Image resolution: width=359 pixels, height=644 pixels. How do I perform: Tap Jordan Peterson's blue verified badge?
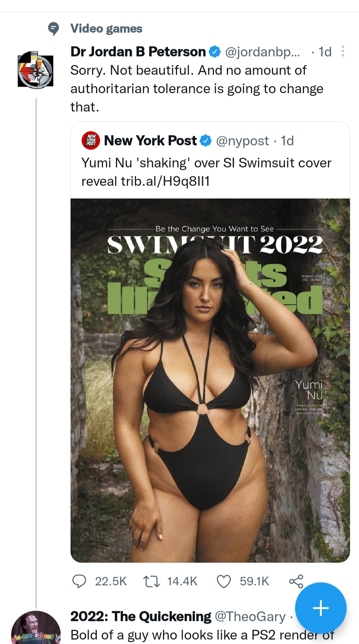pyautogui.click(x=215, y=51)
